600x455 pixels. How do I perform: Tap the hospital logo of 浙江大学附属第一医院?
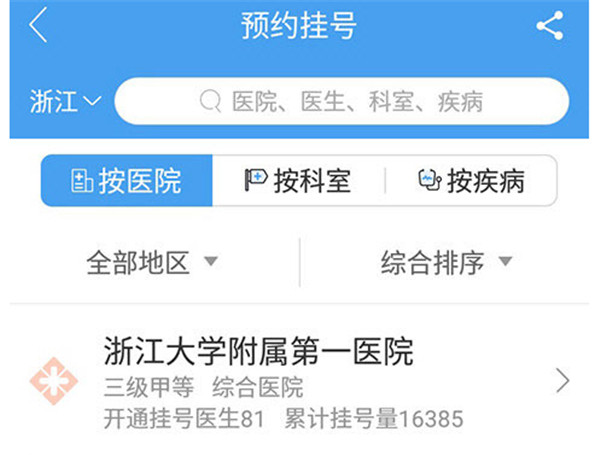[x=54, y=381]
